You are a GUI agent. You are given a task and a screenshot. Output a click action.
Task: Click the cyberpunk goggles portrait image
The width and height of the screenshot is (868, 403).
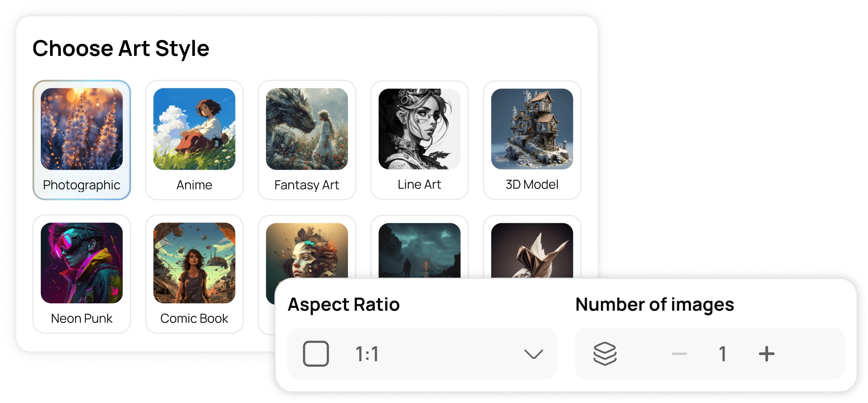[82, 263]
